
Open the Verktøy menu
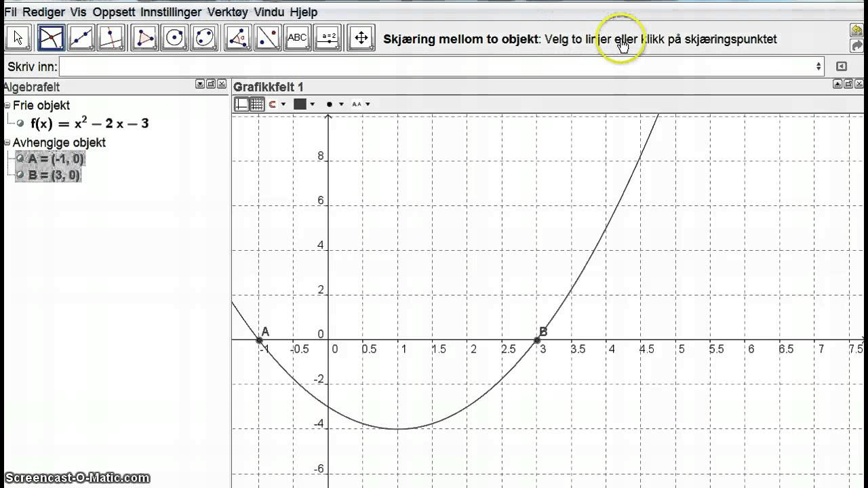(228, 12)
